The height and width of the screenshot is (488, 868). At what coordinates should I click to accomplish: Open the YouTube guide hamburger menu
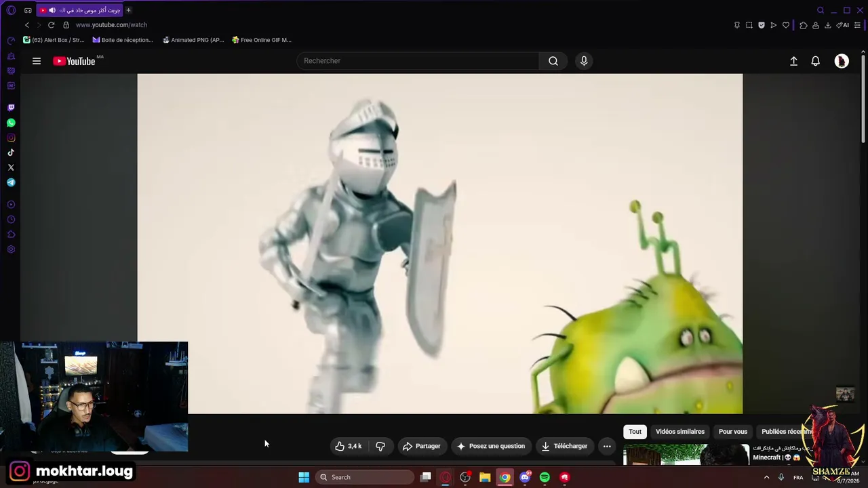click(x=37, y=61)
